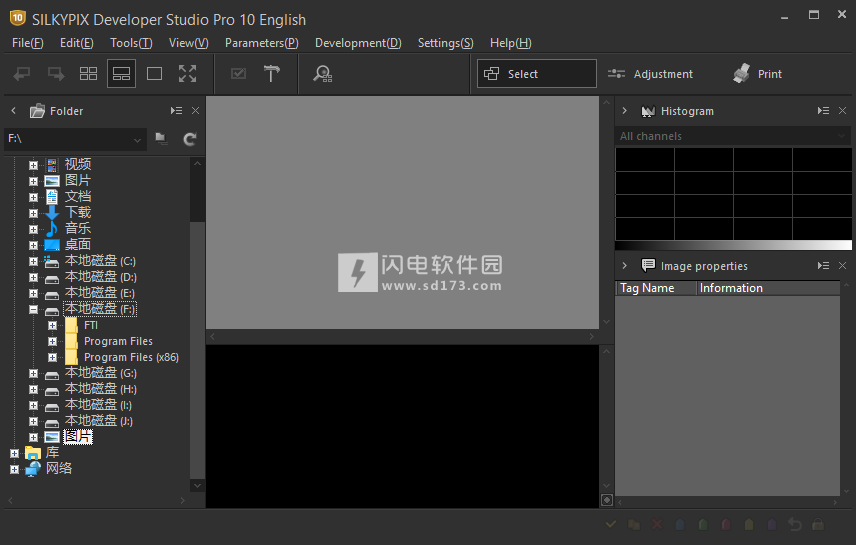Viewport: 856px width, 545px height.
Task: Click the previous image arrow in toolbar
Action: click(22, 73)
